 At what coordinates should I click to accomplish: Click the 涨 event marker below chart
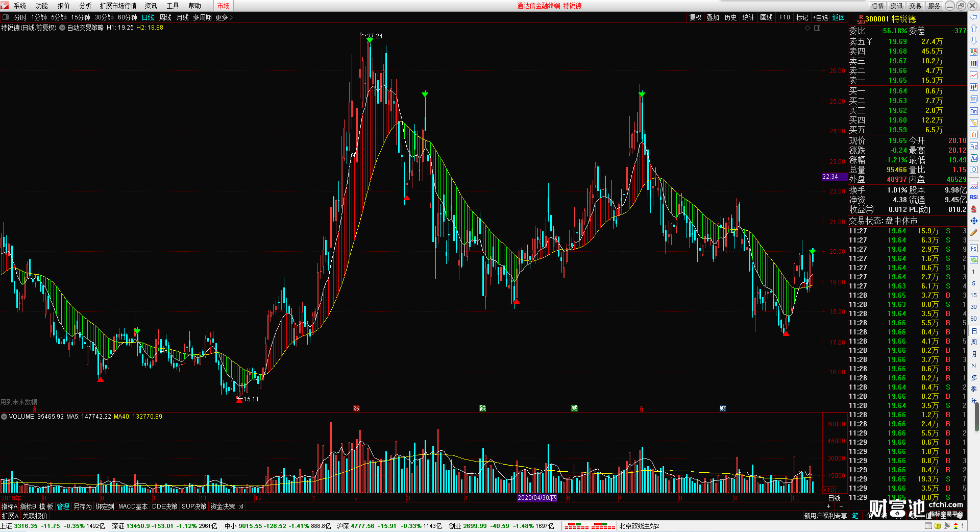pos(356,408)
